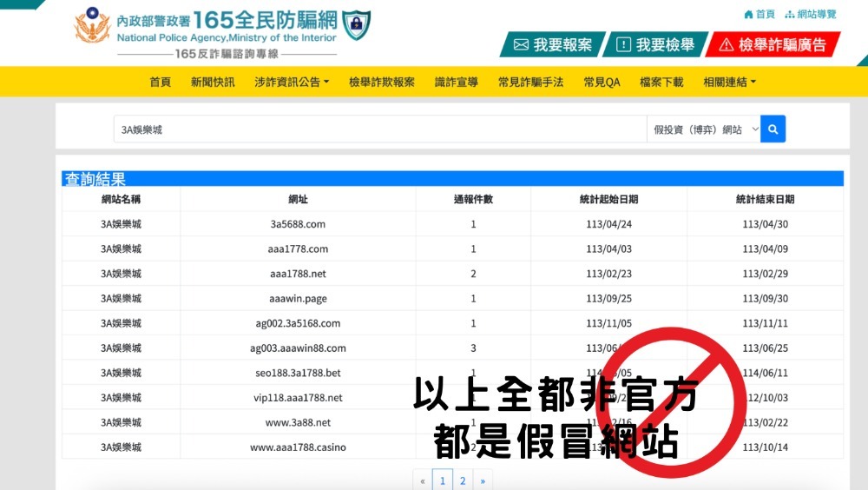Open the 假投資（博弈）網站 category selector

(703, 129)
